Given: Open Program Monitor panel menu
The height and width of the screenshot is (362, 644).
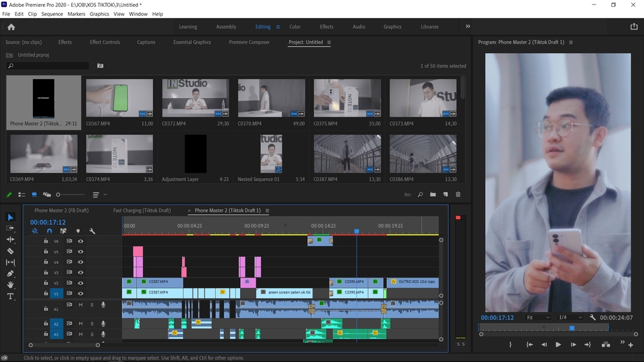Looking at the screenshot, I should coord(570,42).
